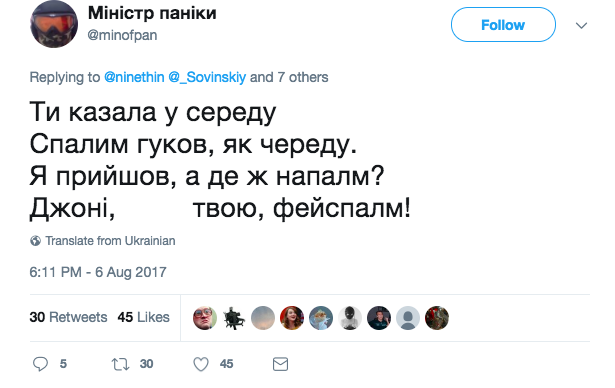The width and height of the screenshot is (615, 388).
Task: Open first liker avatar with glasses
Action: [x=205, y=318]
